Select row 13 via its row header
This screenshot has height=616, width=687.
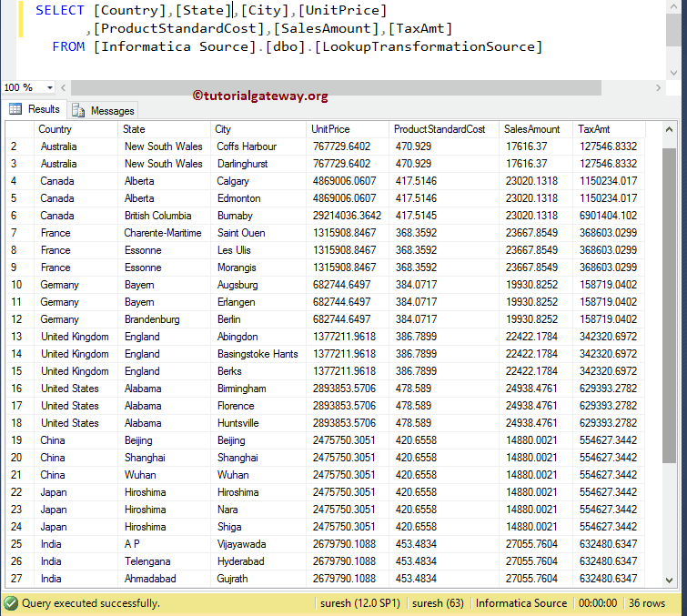(x=18, y=337)
